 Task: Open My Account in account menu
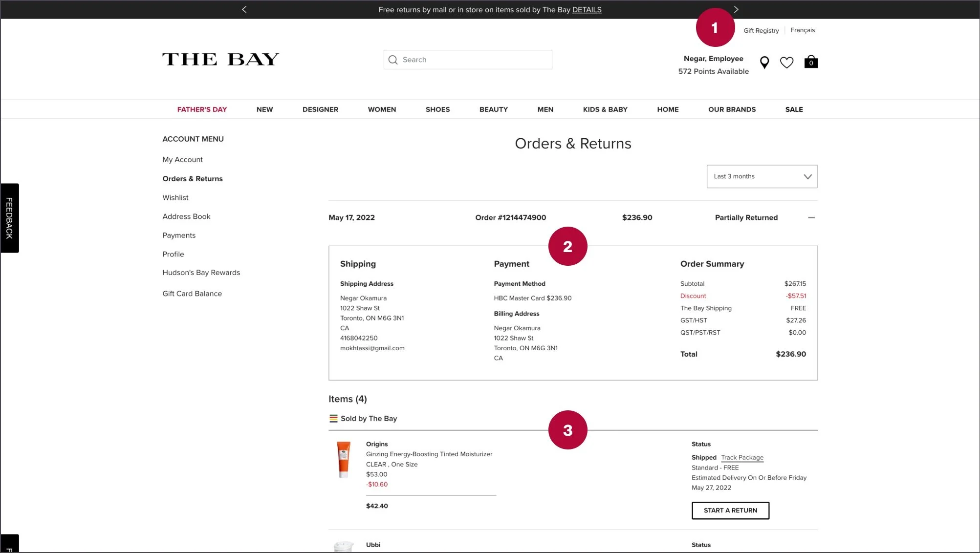182,160
